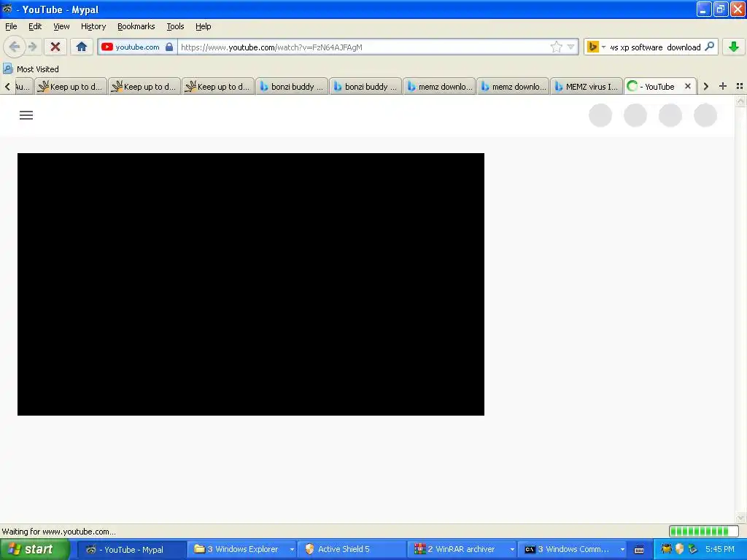Restore down the Mypal window
This screenshot has width=747, height=560.
pos(721,9)
